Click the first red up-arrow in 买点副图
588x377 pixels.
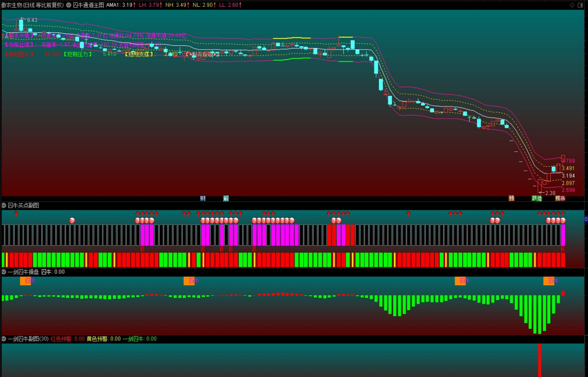coord(16,213)
